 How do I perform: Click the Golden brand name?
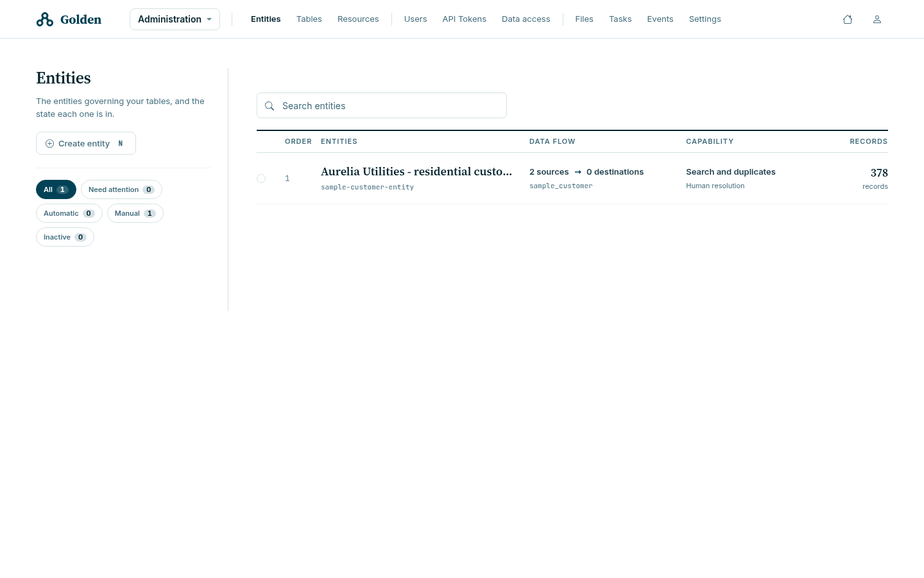point(81,19)
